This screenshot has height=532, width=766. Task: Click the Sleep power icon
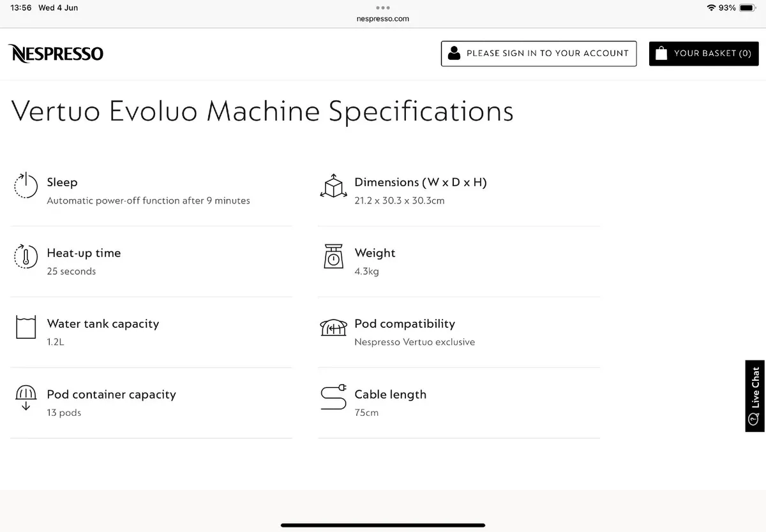[26, 186]
